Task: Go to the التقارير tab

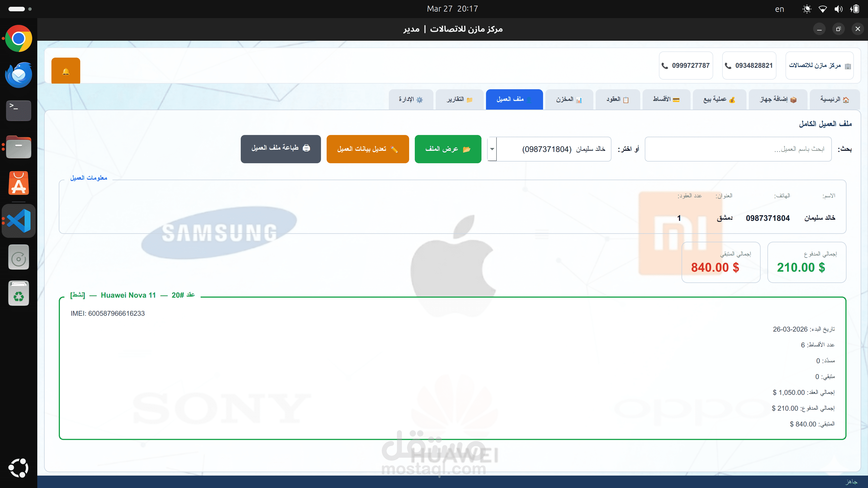Action: click(x=459, y=99)
